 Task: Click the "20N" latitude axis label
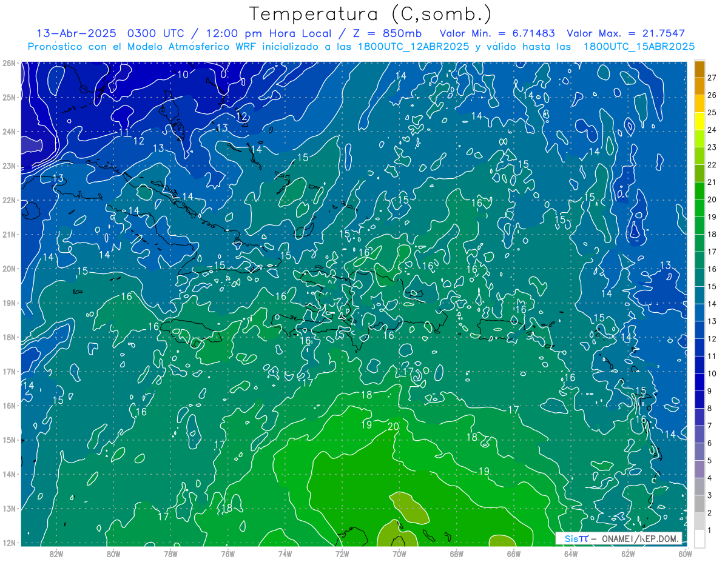(x=9, y=269)
